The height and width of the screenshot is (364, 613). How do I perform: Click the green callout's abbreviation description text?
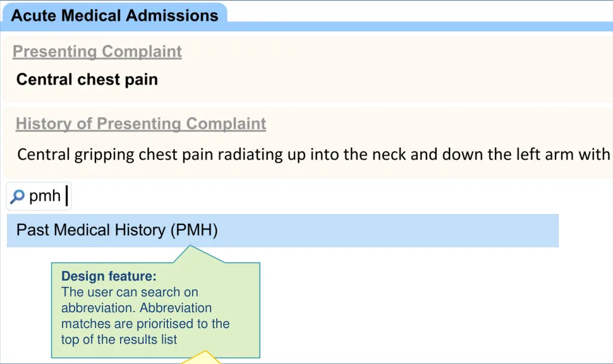point(145,316)
